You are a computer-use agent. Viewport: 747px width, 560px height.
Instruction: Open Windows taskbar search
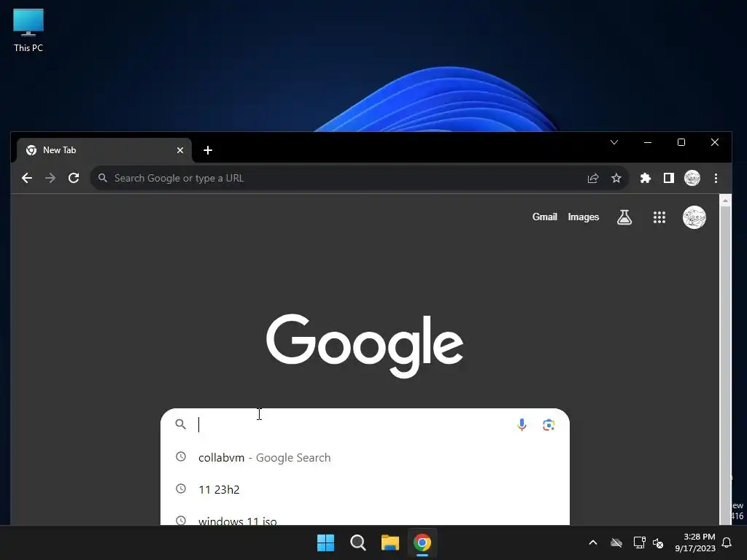point(357,542)
